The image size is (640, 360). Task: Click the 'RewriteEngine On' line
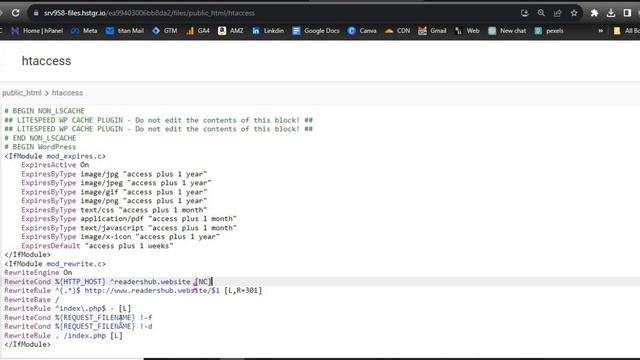click(38, 273)
